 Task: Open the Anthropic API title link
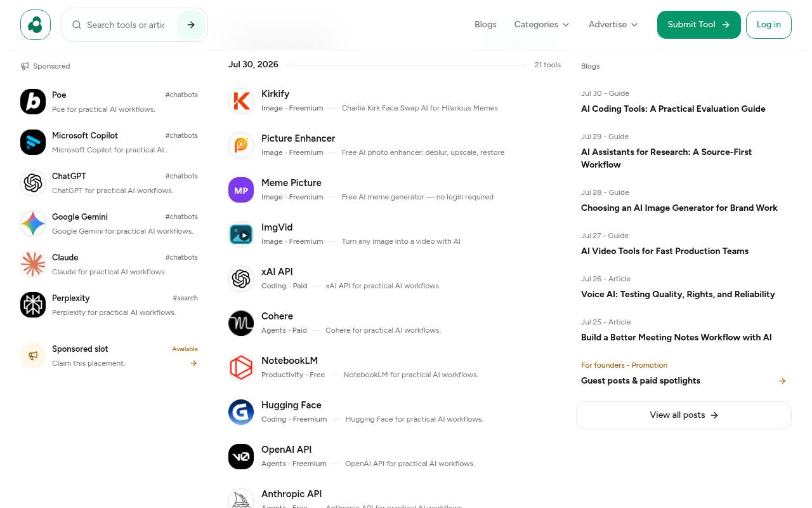tap(291, 494)
